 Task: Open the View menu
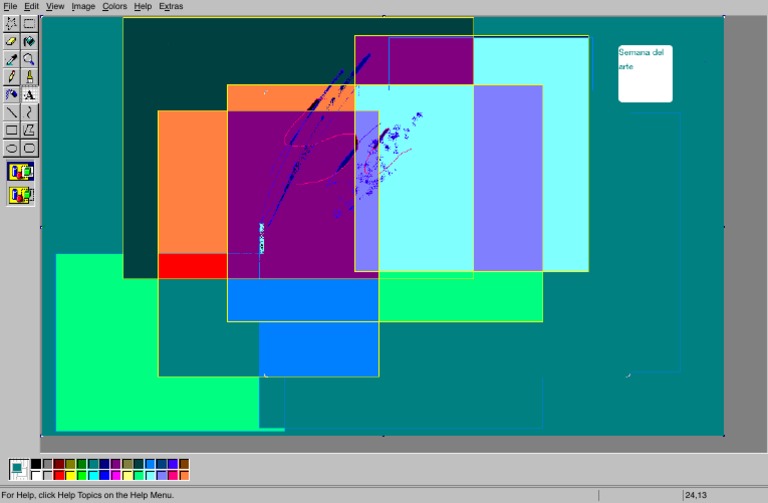point(55,6)
